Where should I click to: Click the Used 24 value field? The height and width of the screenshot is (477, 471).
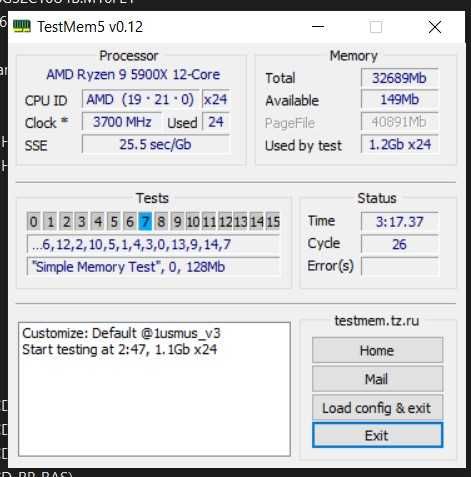pos(216,122)
